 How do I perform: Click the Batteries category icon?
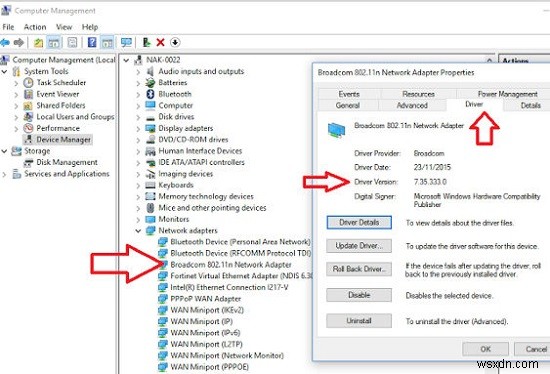[150, 83]
